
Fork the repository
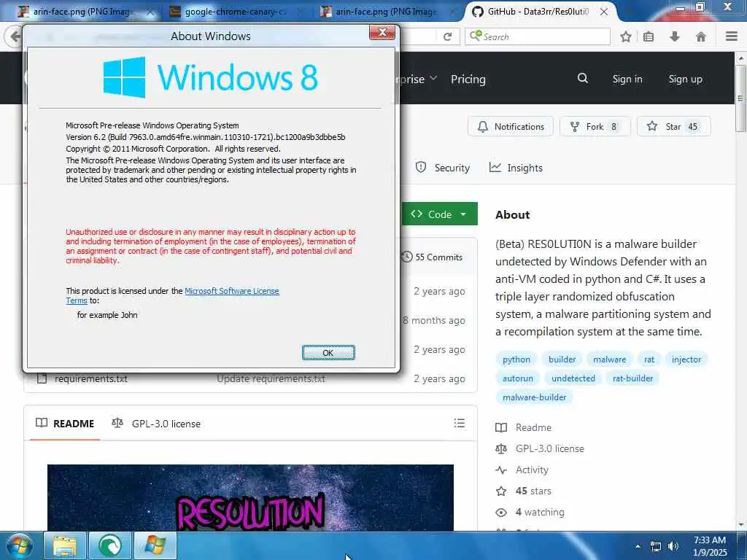595,127
